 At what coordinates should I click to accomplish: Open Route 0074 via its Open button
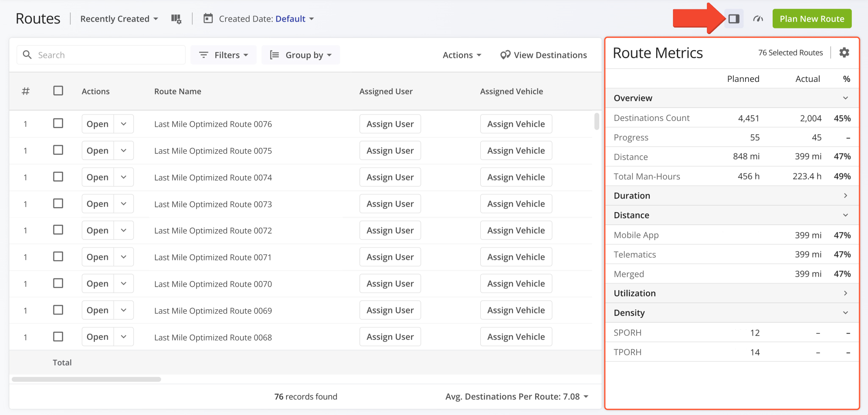(97, 177)
